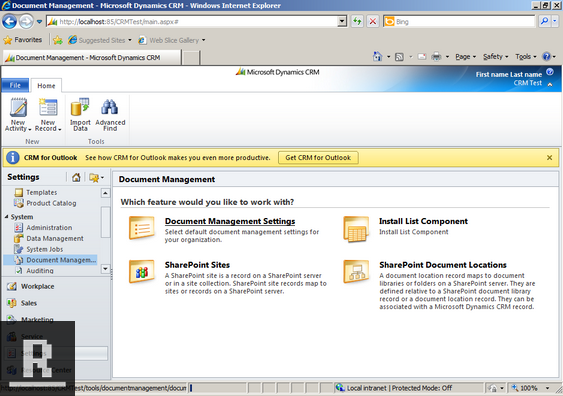Go to Settings home icon
Viewport: 563px width, 396px height.
(76, 177)
